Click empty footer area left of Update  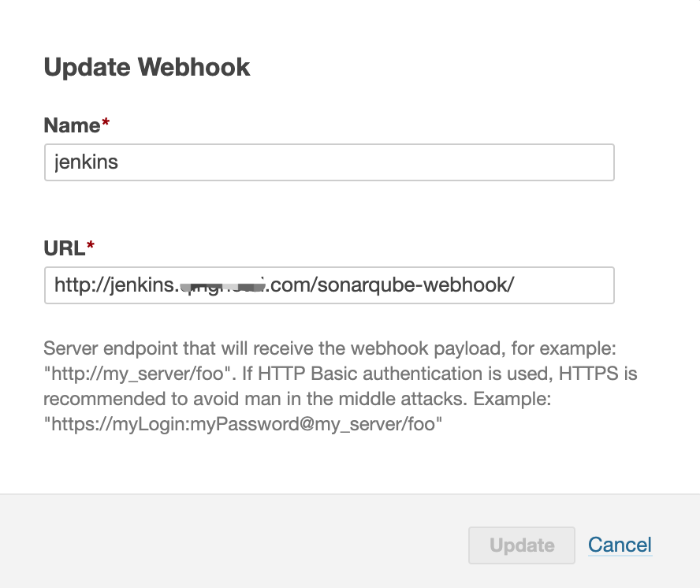[236, 545]
